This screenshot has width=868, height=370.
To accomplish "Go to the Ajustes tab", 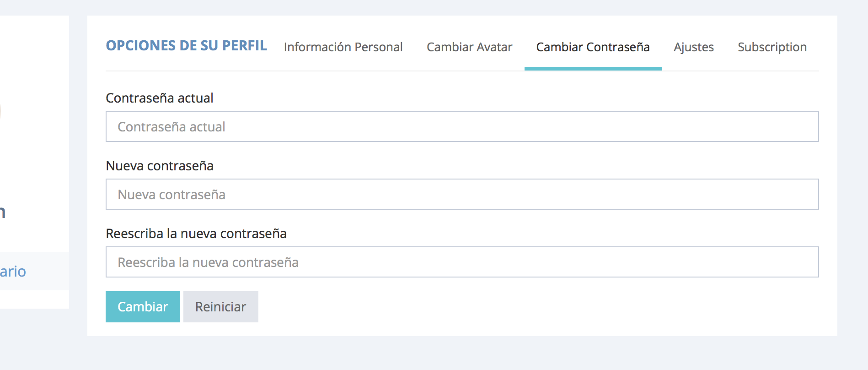I will (693, 47).
